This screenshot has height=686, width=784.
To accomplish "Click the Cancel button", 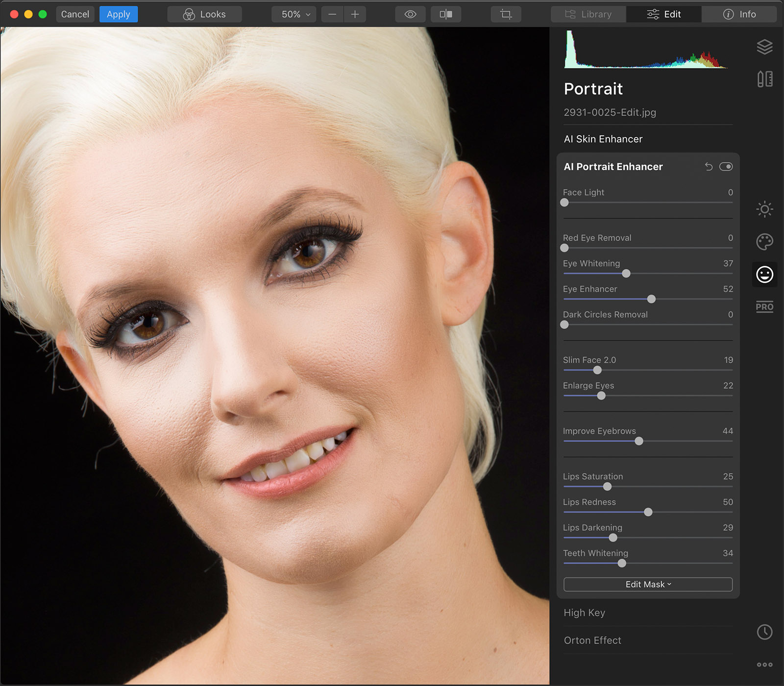I will (x=75, y=14).
